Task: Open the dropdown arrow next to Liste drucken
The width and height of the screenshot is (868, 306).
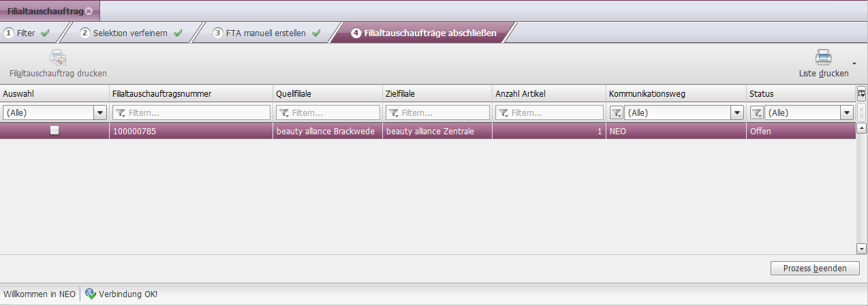Action: tap(854, 63)
